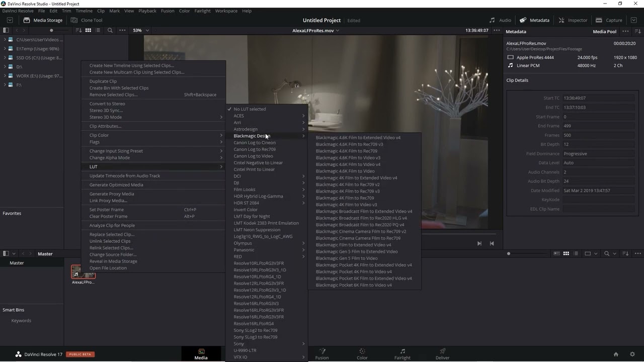The image size is (644, 362).
Task: Go to the Fairlight page
Action: click(x=403, y=354)
